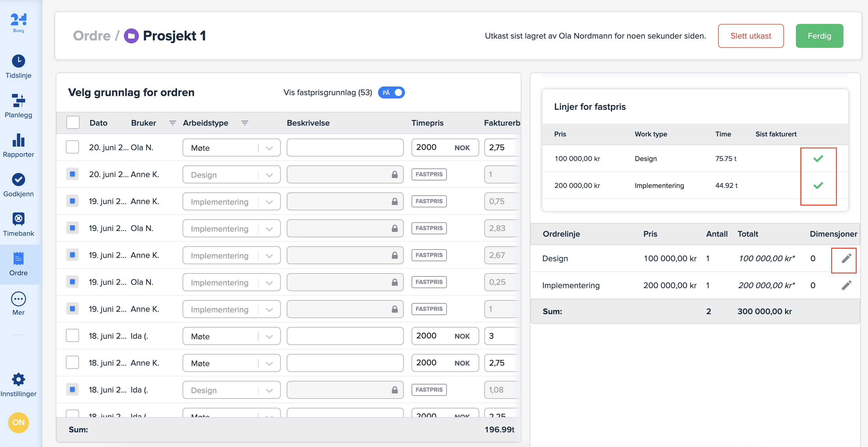Click the green Ferdig button
The height and width of the screenshot is (447, 868).
[819, 36]
